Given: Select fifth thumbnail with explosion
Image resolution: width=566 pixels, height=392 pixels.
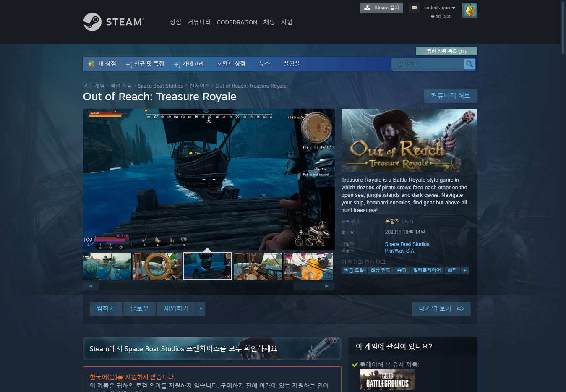Looking at the screenshot, I should click(308, 266).
